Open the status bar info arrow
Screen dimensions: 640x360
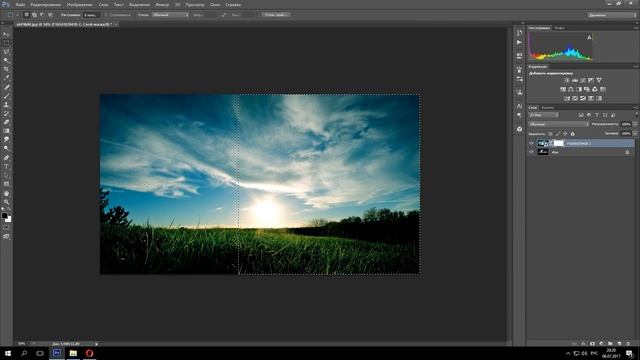(x=96, y=344)
